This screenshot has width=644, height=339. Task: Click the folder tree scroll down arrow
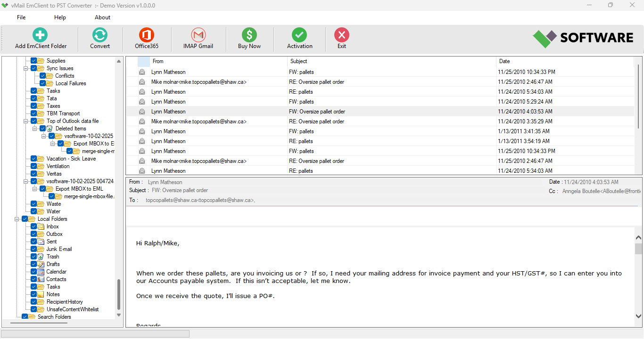click(119, 315)
